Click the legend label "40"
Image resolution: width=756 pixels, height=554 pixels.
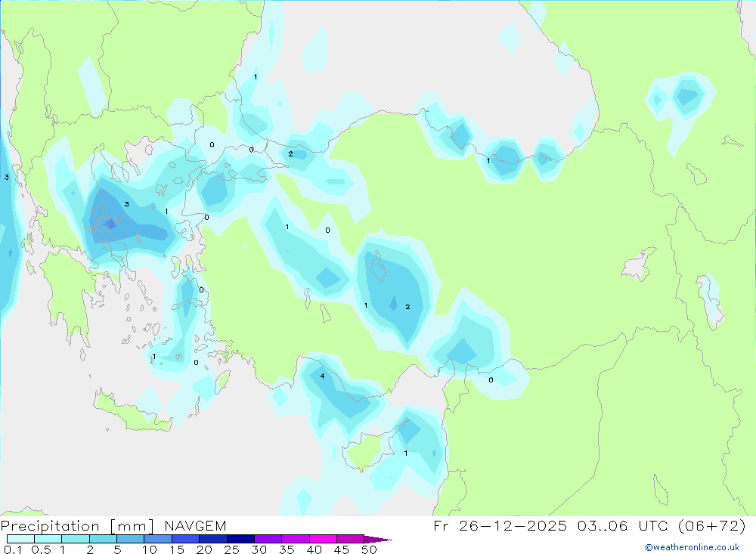coord(314,549)
